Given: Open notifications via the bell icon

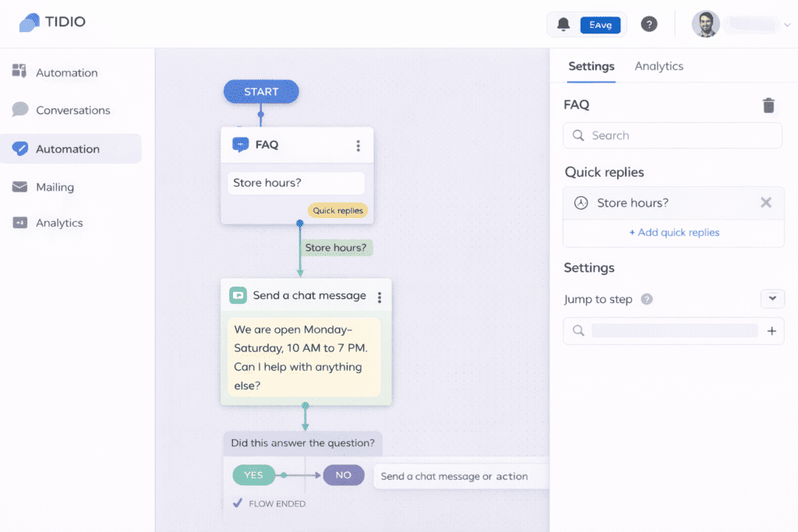Looking at the screenshot, I should 563,24.
